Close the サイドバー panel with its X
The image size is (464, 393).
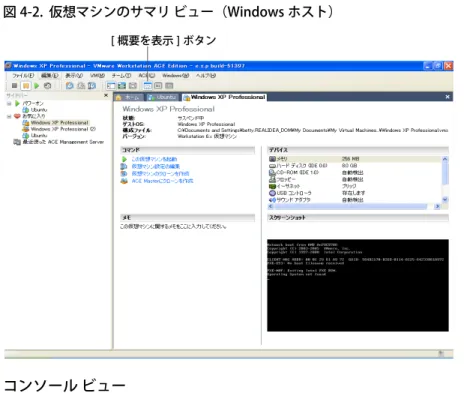pyautogui.click(x=106, y=96)
